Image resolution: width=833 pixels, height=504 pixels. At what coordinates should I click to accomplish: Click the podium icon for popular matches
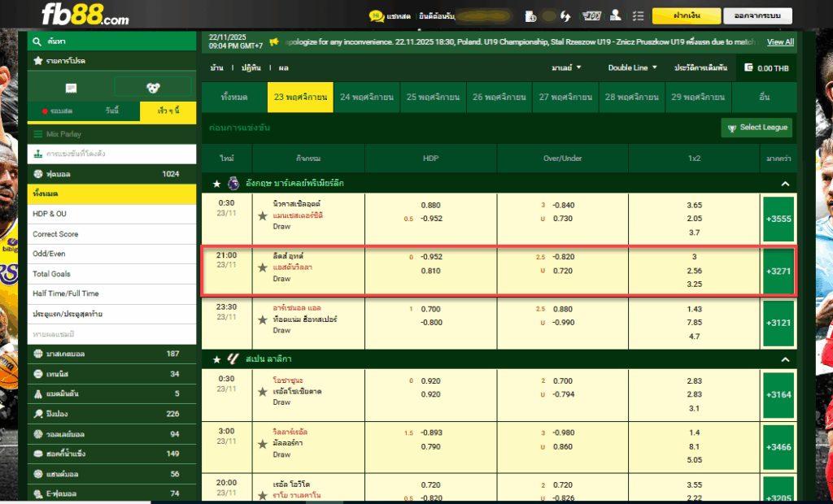[37, 154]
